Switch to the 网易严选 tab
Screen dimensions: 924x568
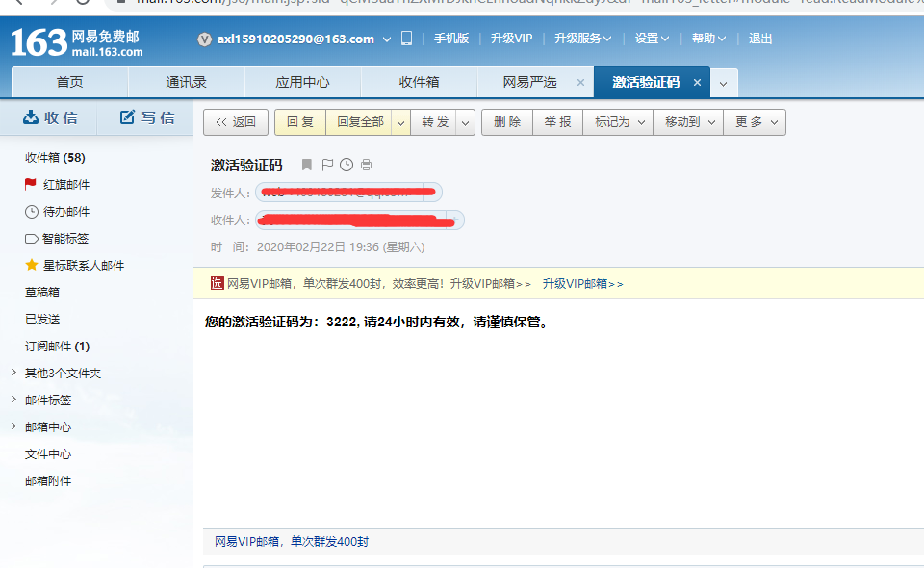coord(529,83)
